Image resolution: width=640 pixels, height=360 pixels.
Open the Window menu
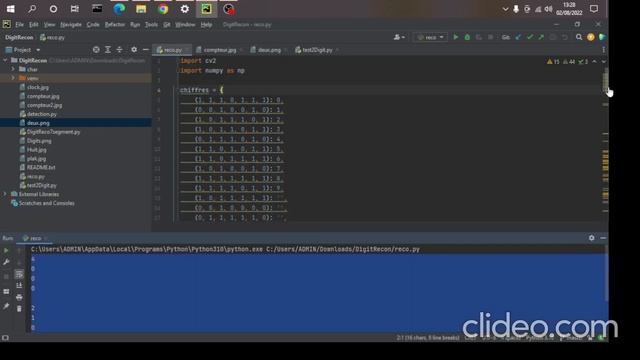point(185,24)
